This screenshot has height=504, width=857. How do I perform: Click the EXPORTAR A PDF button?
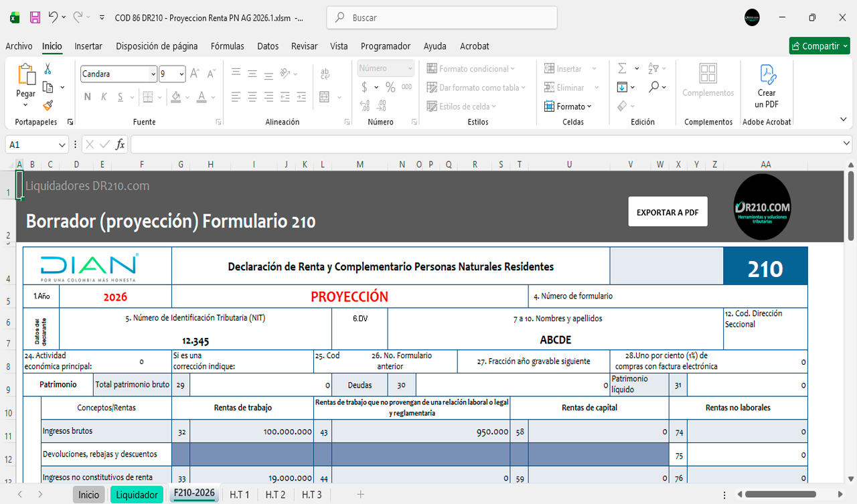pos(668,212)
